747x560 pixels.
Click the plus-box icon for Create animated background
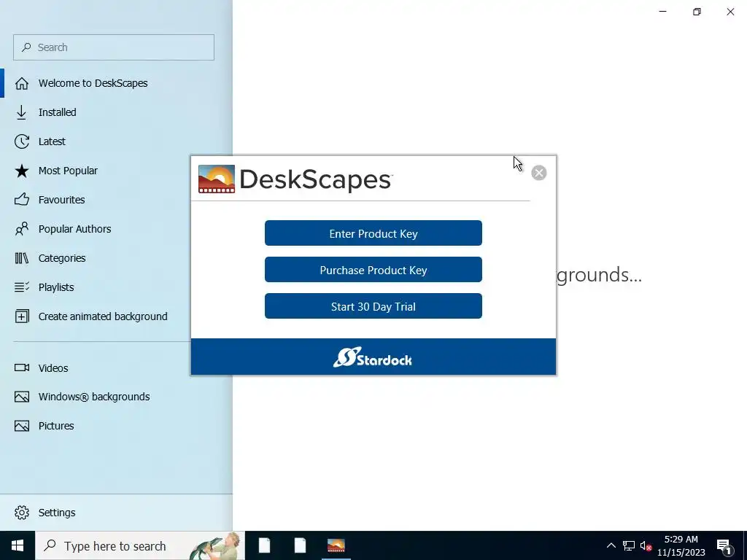coord(21,316)
